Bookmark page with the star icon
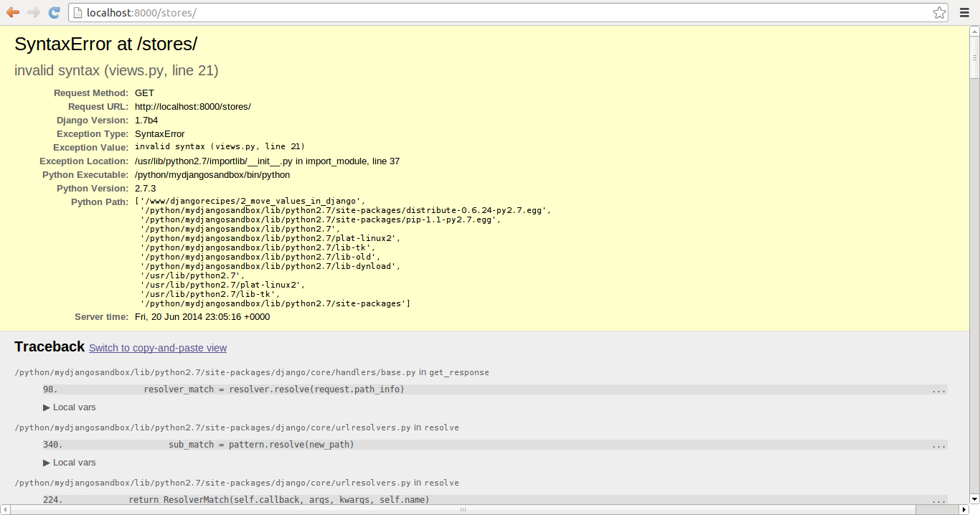This screenshot has width=980, height=515. 939,13
